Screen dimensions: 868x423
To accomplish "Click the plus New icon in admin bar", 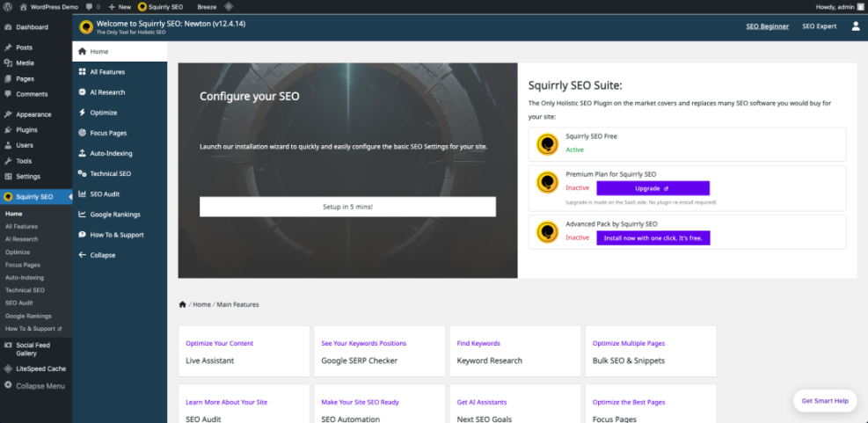I will pos(112,7).
